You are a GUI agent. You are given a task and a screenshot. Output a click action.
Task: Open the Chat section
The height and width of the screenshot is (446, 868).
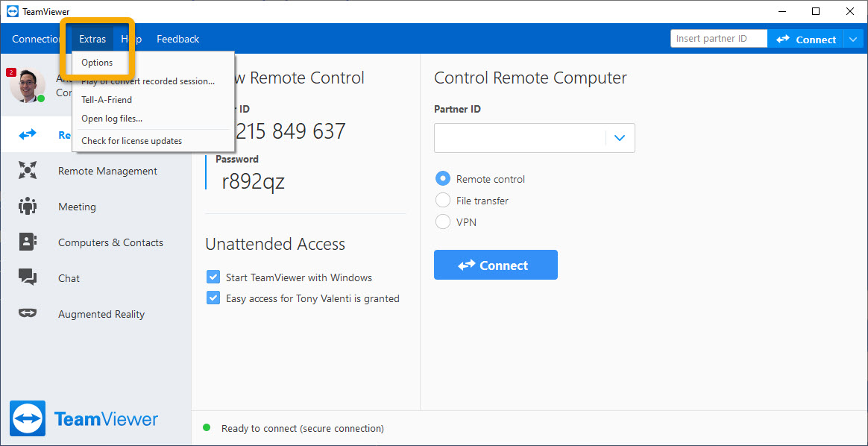pos(69,278)
